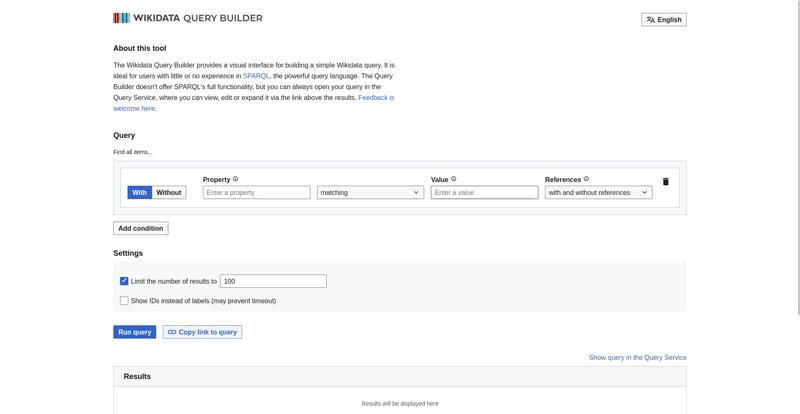Uncheck the limit number of results checkbox
Image resolution: width=800 pixels, height=414 pixels.
[124, 281]
